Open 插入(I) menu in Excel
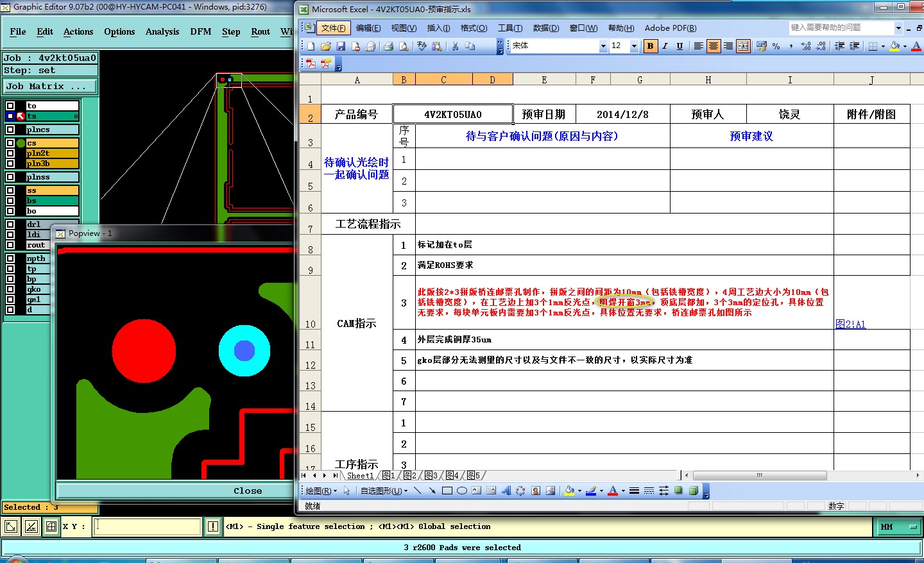The image size is (924, 563). 438,28
